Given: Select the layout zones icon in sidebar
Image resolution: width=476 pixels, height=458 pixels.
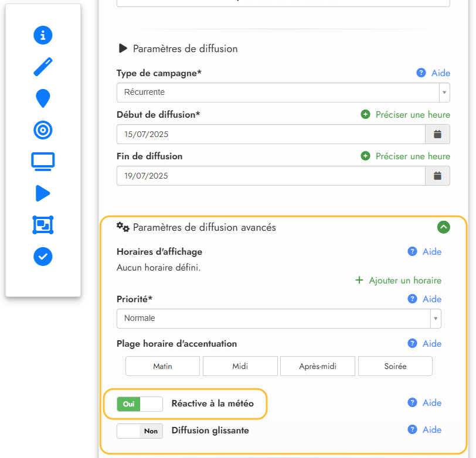Looking at the screenshot, I should coord(43,224).
